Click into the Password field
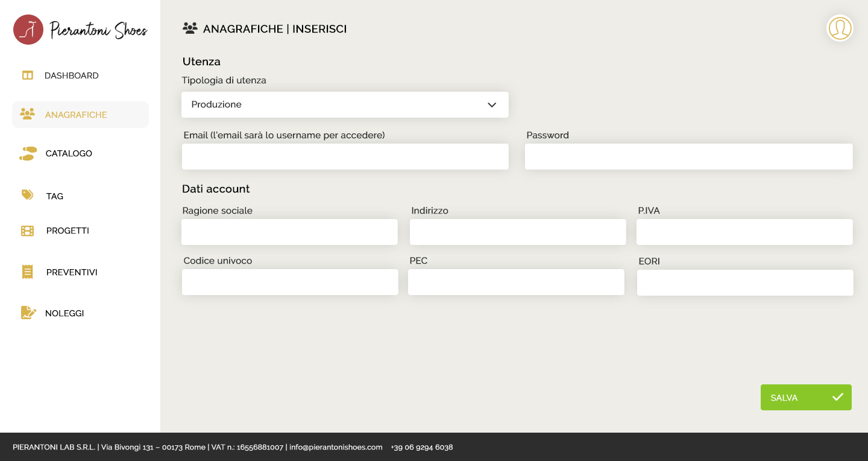The image size is (868, 461). tap(688, 157)
